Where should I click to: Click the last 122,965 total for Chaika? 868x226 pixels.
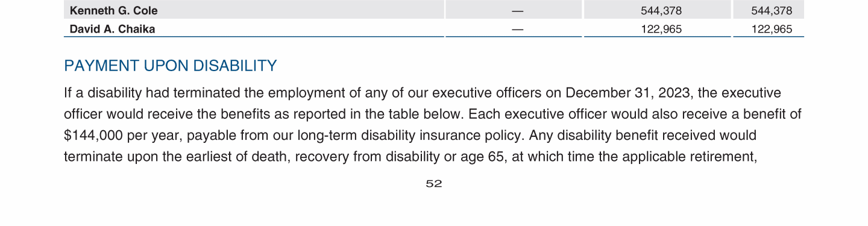[x=772, y=29]
